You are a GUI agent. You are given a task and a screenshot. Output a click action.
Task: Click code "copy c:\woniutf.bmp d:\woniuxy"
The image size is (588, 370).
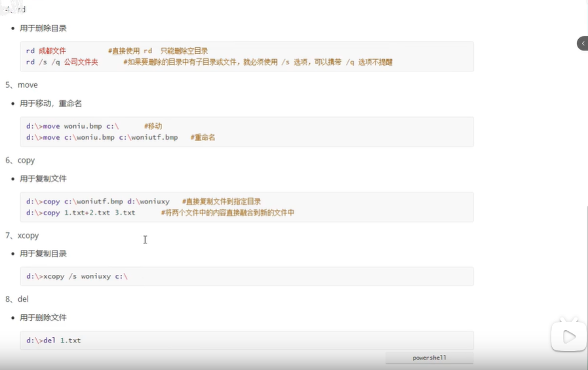pos(106,201)
